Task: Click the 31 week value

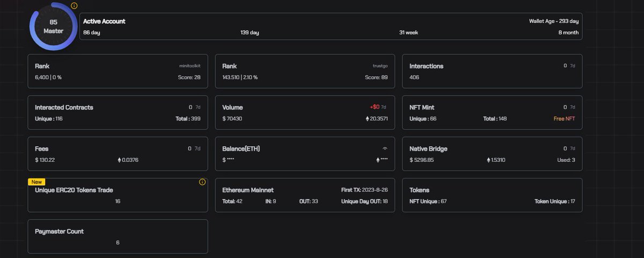Action: 408,32
